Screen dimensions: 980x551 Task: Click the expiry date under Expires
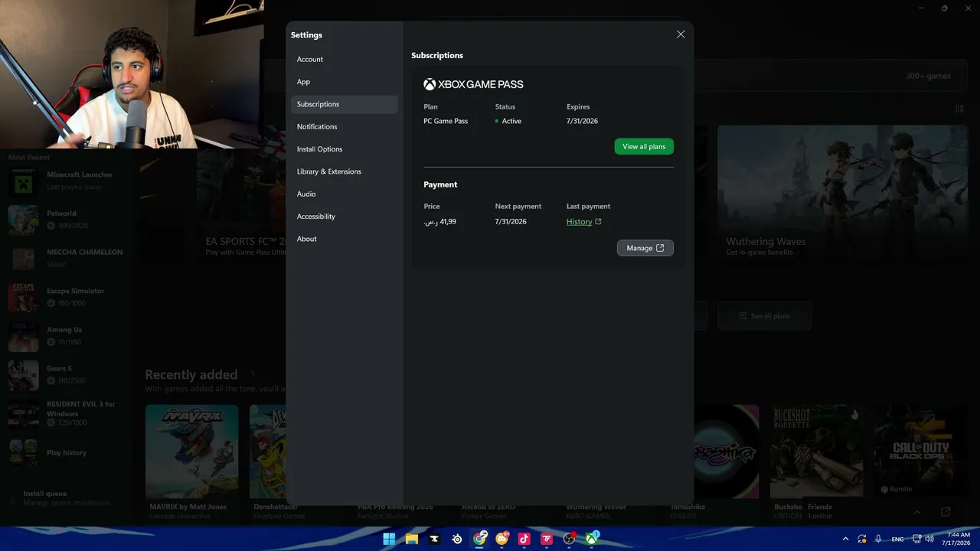click(582, 121)
